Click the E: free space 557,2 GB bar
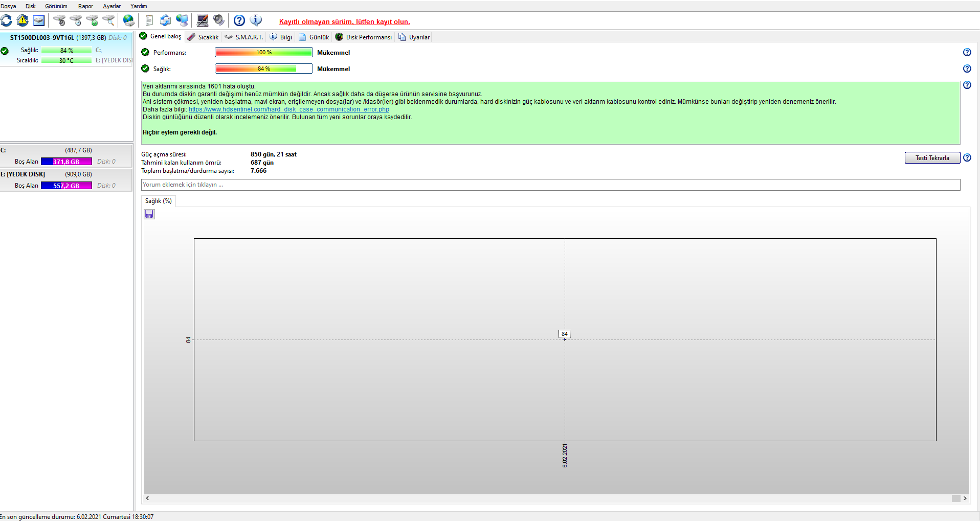Screen dimensions: 980x521 coord(66,186)
